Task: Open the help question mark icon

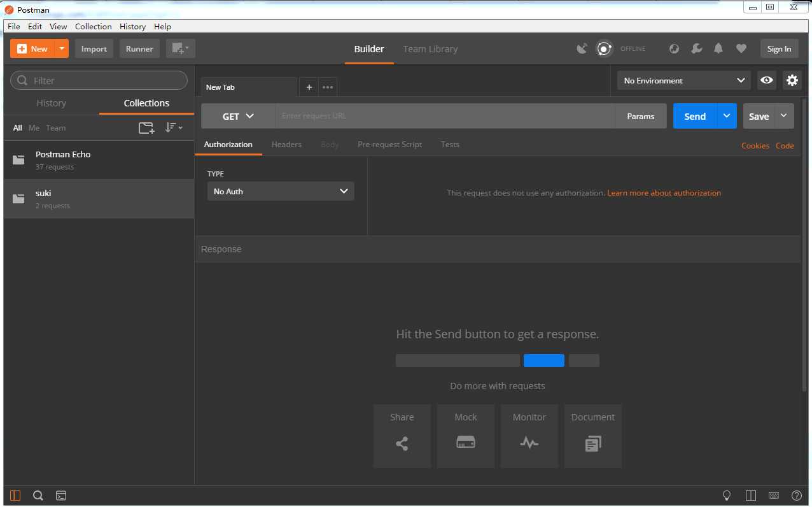Action: point(796,496)
